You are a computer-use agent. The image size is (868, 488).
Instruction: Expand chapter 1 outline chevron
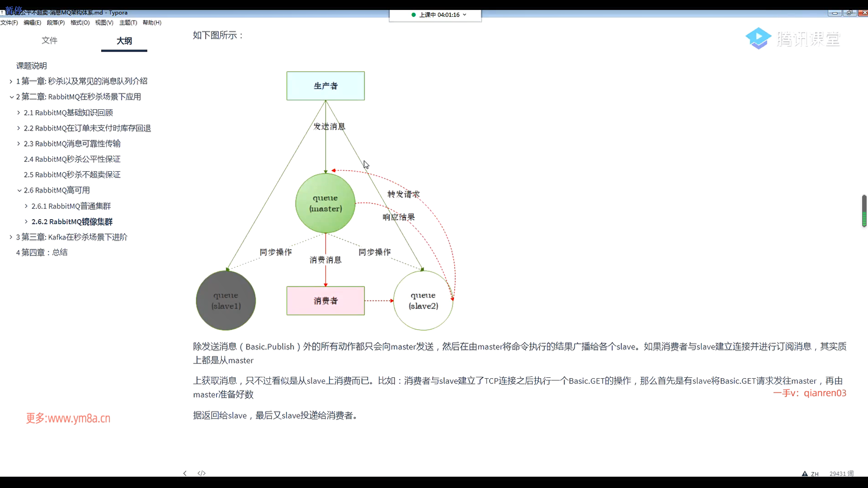[x=11, y=81]
